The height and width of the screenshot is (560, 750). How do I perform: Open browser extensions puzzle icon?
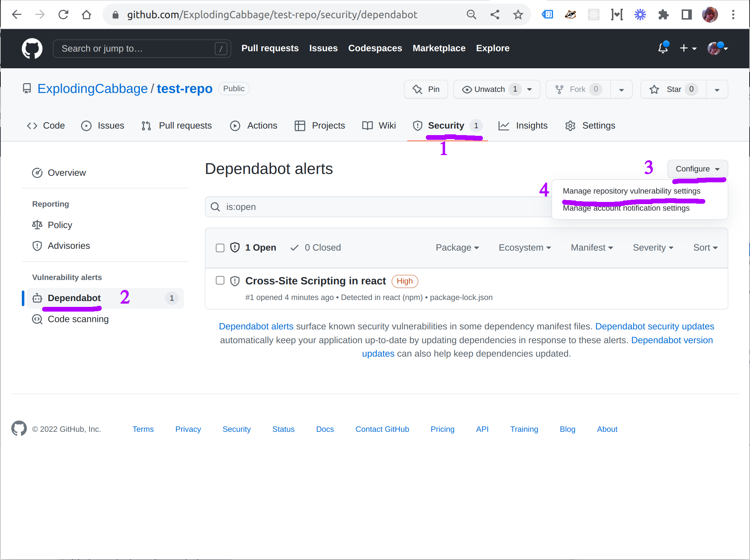[x=663, y=15]
